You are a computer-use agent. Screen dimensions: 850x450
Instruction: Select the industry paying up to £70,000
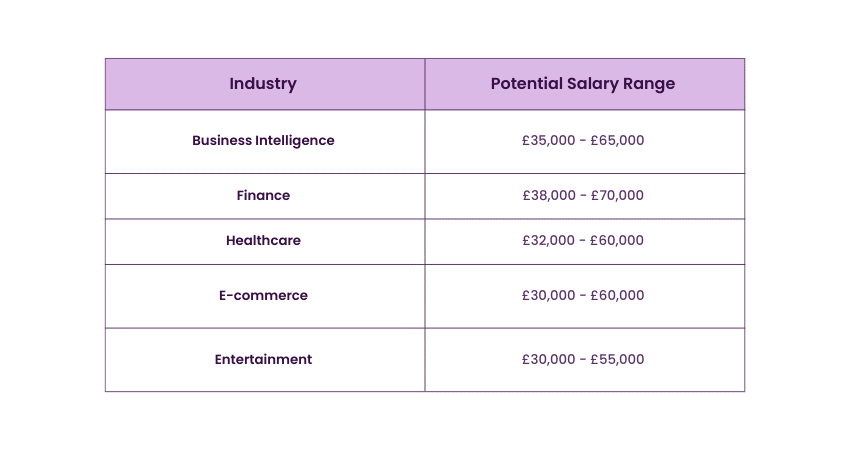(263, 196)
